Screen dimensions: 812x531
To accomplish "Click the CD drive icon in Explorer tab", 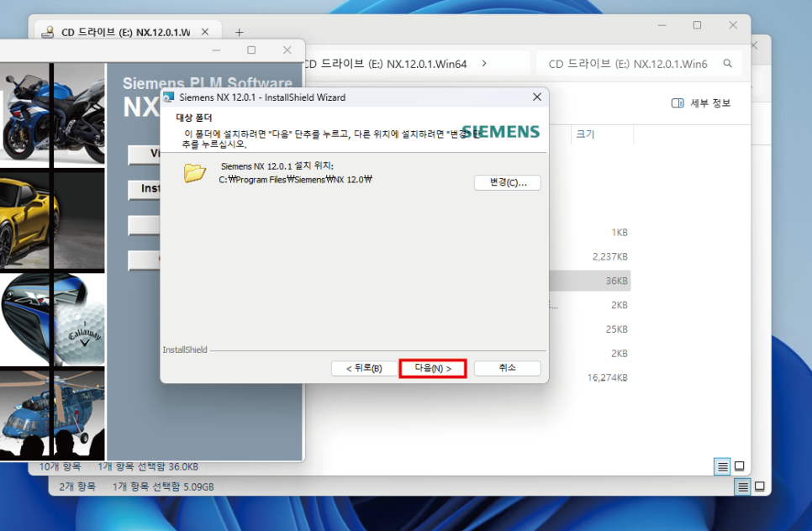I will pyautogui.click(x=48, y=32).
